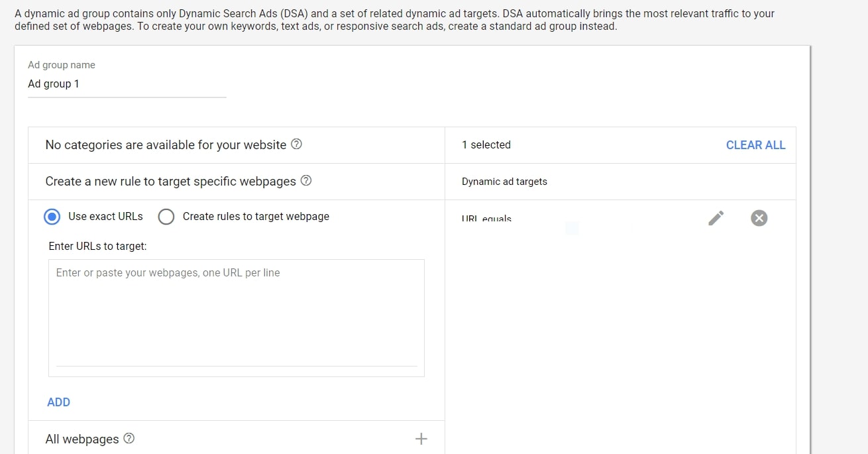
Task: Click help icon next to All webpages
Action: coord(129,438)
